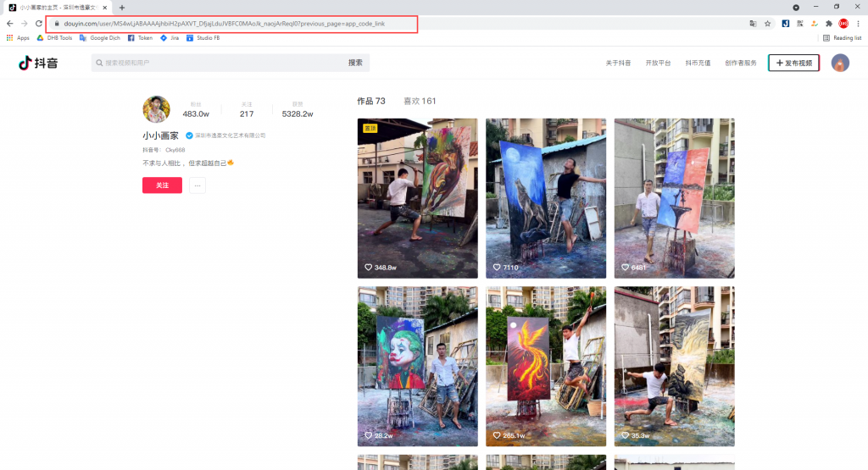This screenshot has height=470, width=868.
Task: Click the blue J extension icon
Action: click(786, 24)
